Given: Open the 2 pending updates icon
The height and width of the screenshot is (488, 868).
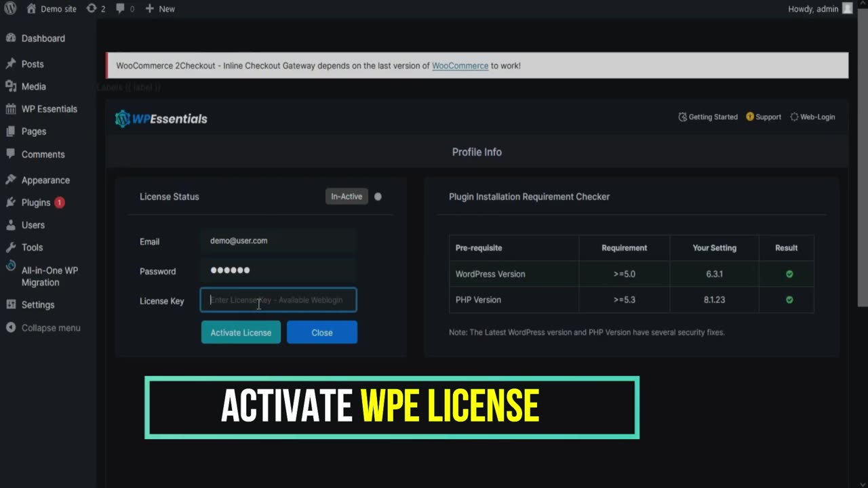Looking at the screenshot, I should point(96,9).
